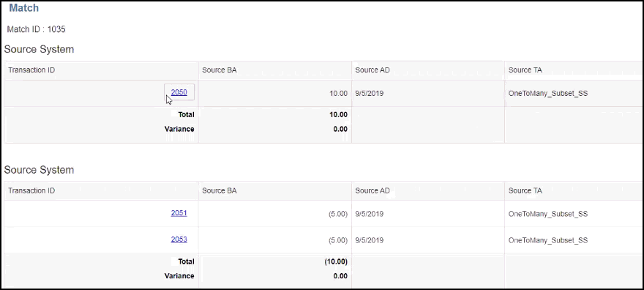
Task: Click the (10.00) total in second table
Action: 336,261
